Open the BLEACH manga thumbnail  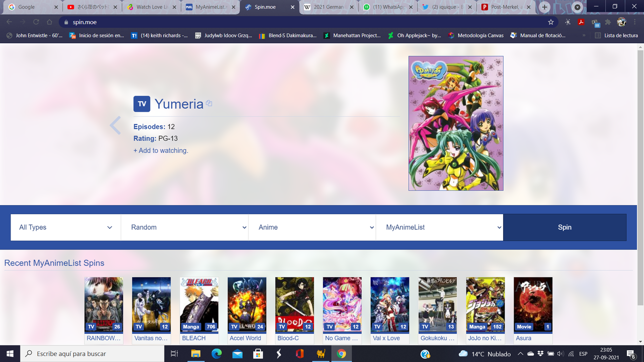pos(199,304)
